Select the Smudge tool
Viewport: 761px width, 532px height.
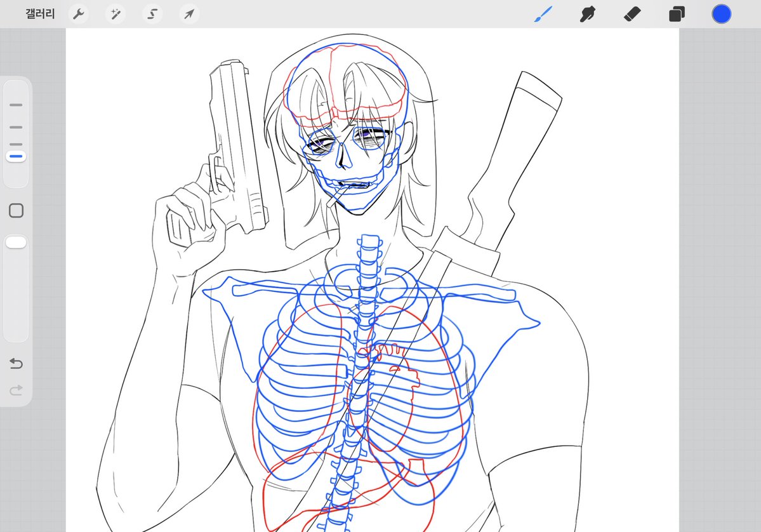(x=587, y=14)
